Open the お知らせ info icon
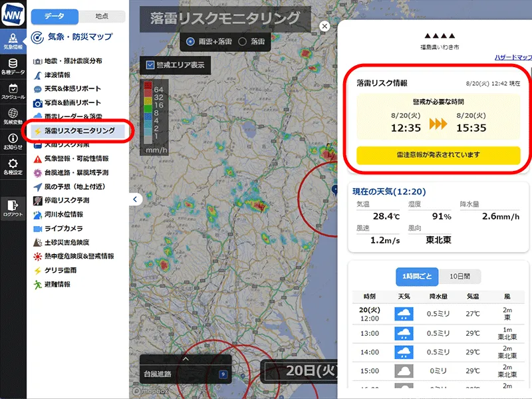 point(13,141)
